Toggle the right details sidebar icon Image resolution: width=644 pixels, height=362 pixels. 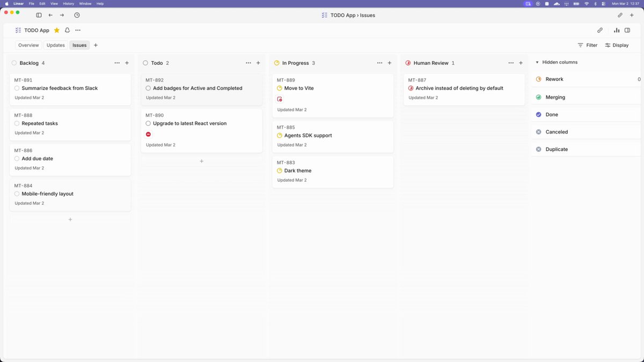click(x=627, y=31)
